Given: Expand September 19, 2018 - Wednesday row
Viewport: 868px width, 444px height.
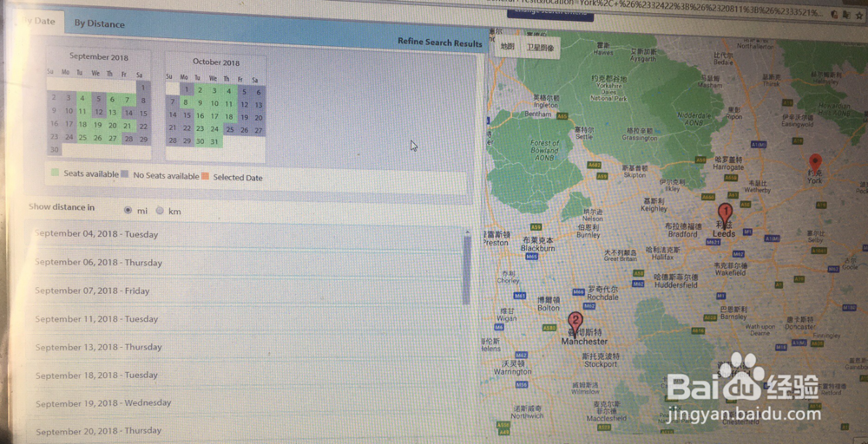Looking at the screenshot, I should click(x=244, y=403).
